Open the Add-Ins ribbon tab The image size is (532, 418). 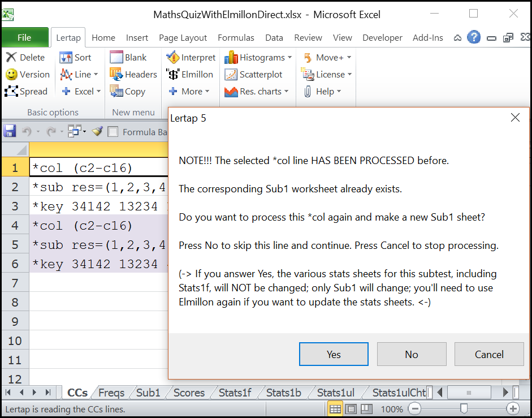click(428, 38)
